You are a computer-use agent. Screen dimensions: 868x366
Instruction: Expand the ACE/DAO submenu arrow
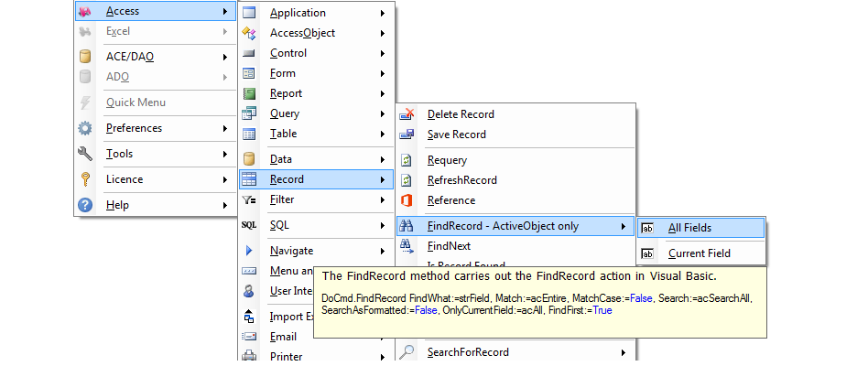(225, 57)
